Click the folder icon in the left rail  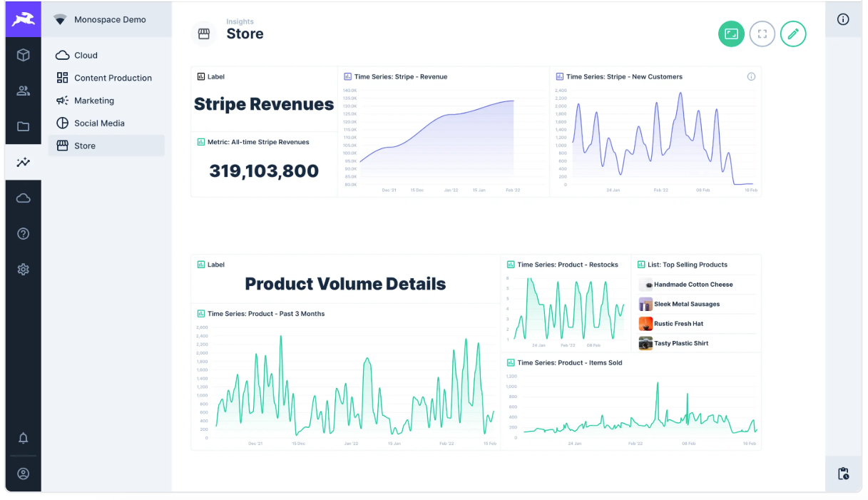click(x=23, y=126)
